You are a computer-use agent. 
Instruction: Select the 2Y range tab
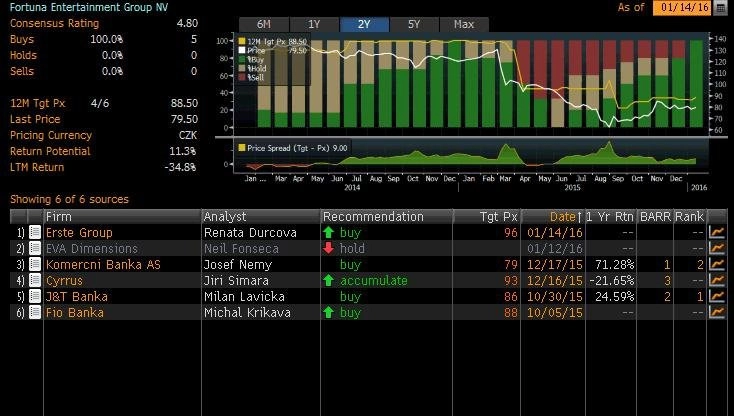point(364,24)
